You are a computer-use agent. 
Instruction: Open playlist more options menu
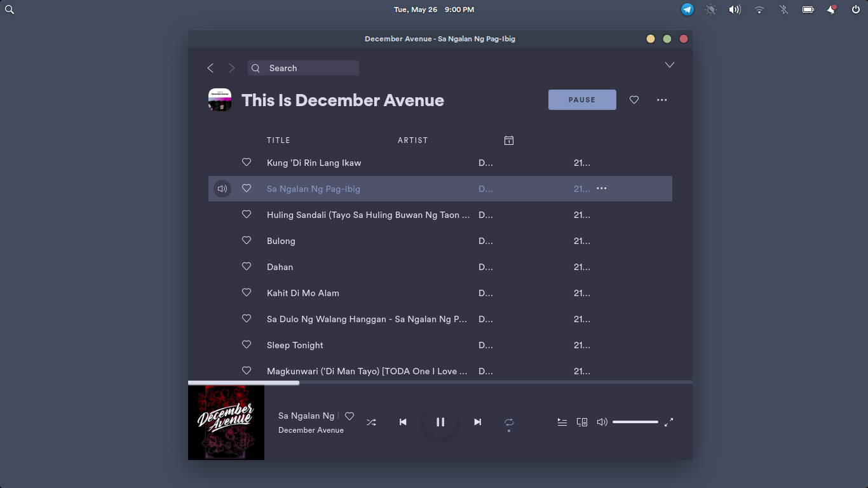click(662, 100)
